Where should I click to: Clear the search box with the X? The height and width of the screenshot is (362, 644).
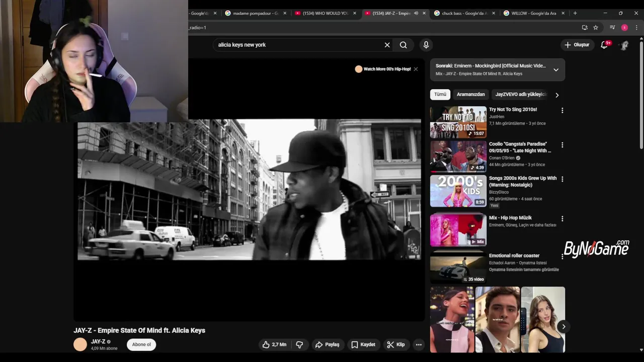[387, 45]
